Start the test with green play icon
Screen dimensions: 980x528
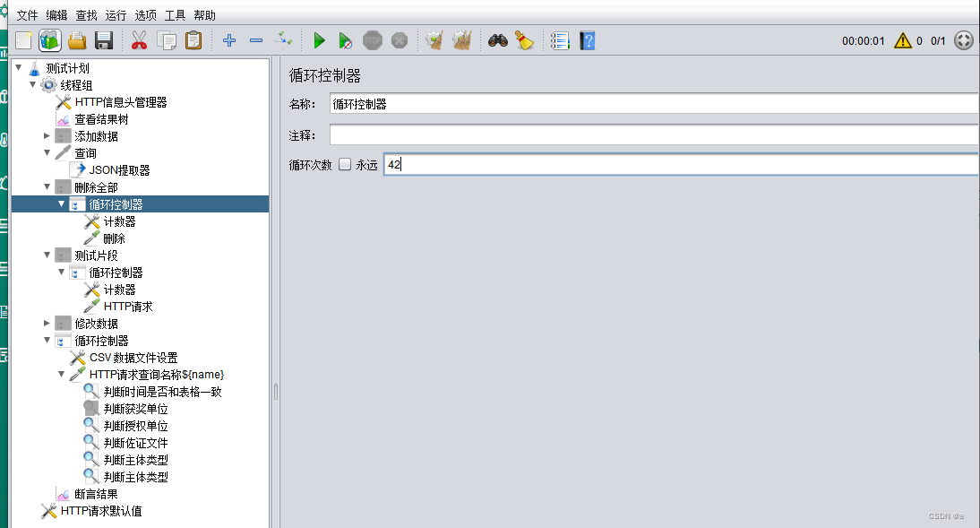coord(319,40)
